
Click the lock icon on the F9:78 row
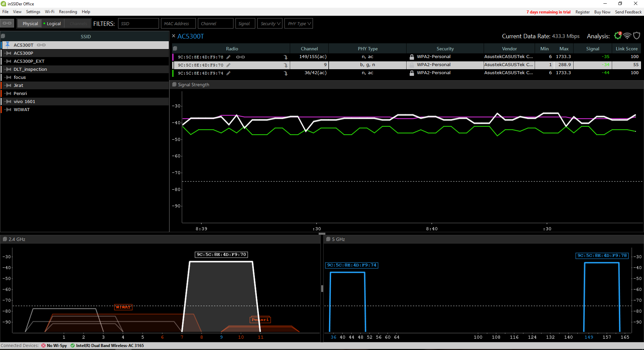[x=412, y=57]
